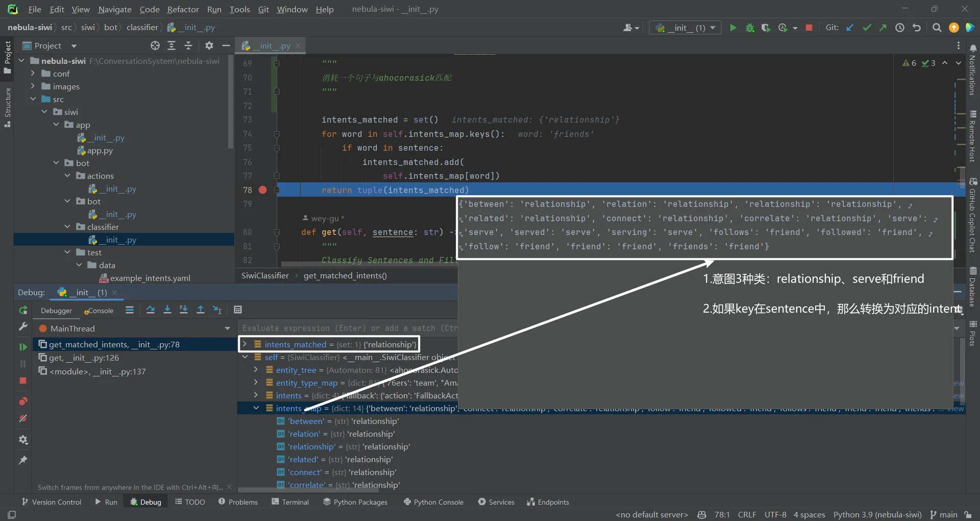This screenshot has width=980, height=521.
Task: Open Evaluate Expression calculator icon
Action: 237,310
